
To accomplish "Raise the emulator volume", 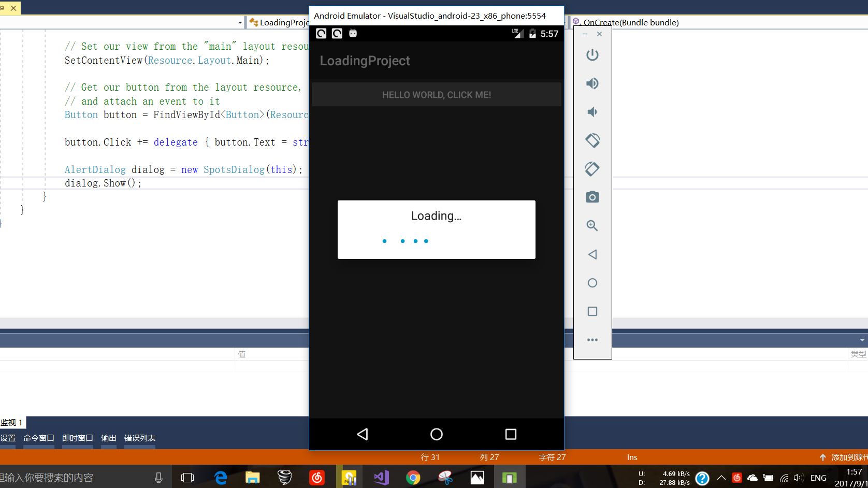I will [592, 83].
